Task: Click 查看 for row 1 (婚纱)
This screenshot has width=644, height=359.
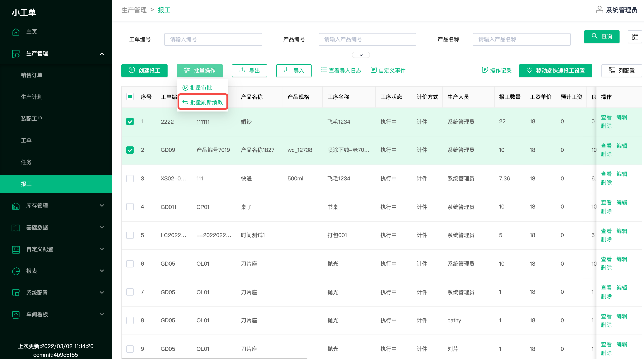Action: point(606,117)
